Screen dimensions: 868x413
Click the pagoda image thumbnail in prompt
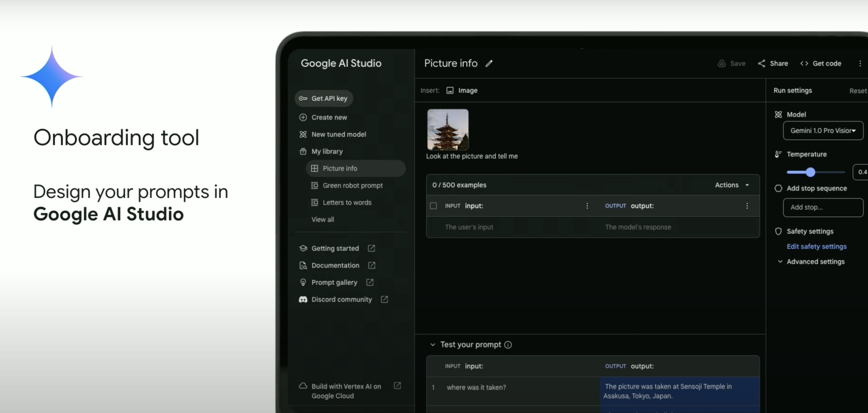pyautogui.click(x=448, y=129)
